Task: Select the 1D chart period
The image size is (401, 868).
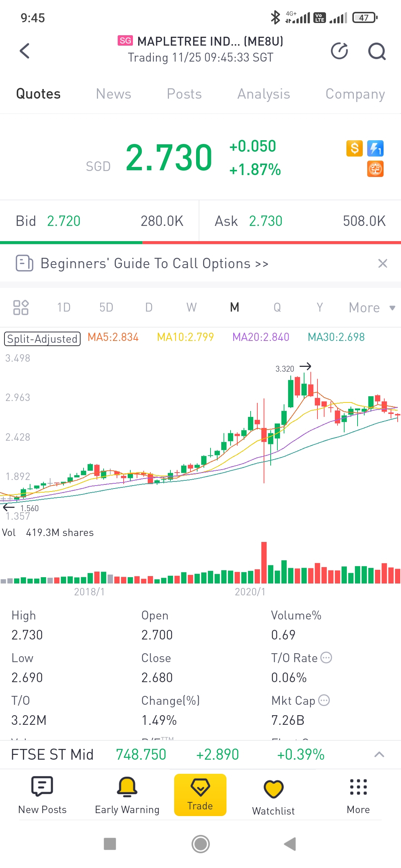Action: pyautogui.click(x=63, y=308)
